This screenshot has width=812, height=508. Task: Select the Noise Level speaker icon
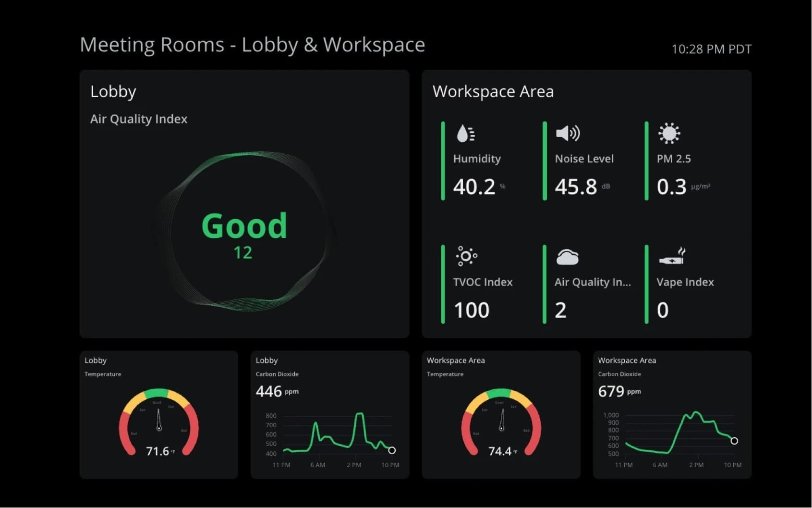click(567, 134)
